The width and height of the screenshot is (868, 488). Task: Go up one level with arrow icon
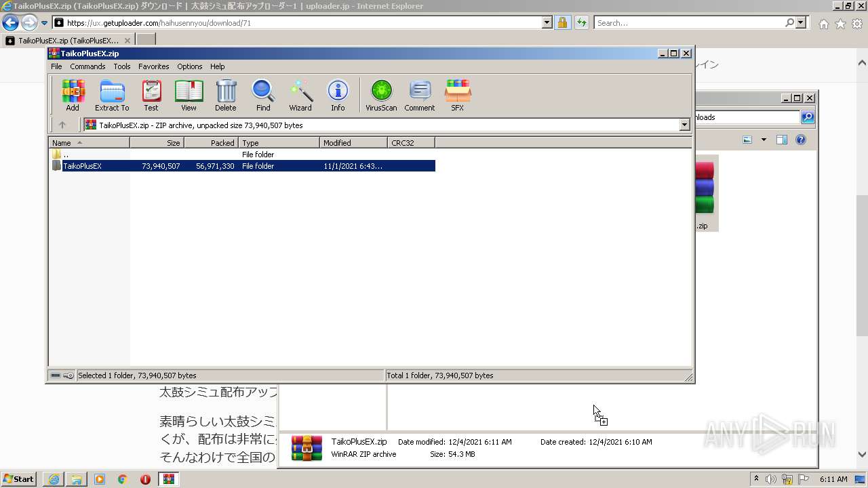[62, 125]
